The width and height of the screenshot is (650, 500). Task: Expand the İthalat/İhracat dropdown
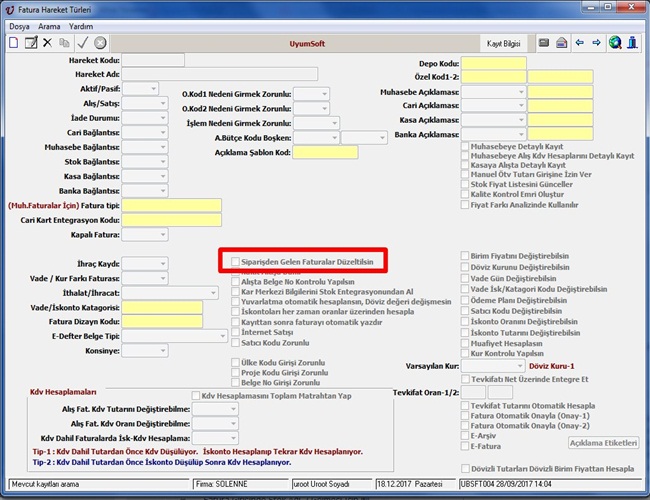point(213,293)
